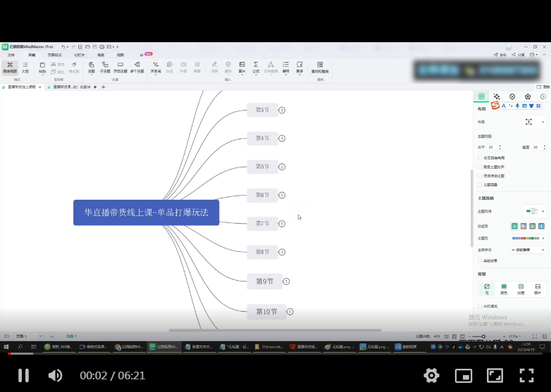Switch to the Advanced ribbon tab
The image size is (551, 392).
pos(101,55)
